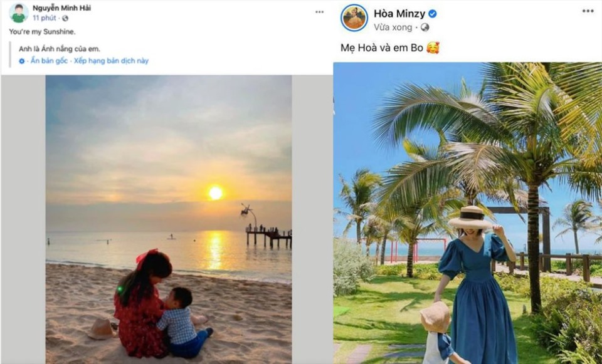Open the three-dot options on Hòa Minzy's post
Screen dimensions: 602x364
point(587,11)
